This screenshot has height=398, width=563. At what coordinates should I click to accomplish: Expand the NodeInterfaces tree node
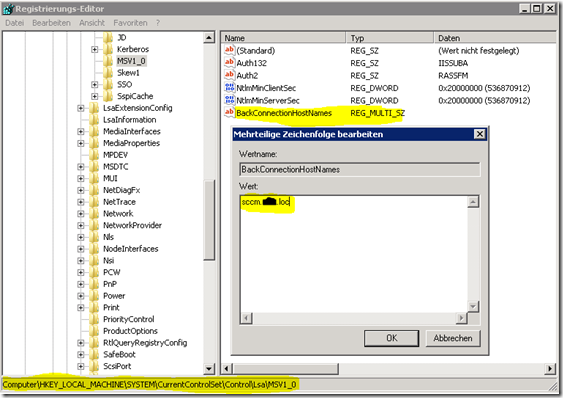coord(81,249)
